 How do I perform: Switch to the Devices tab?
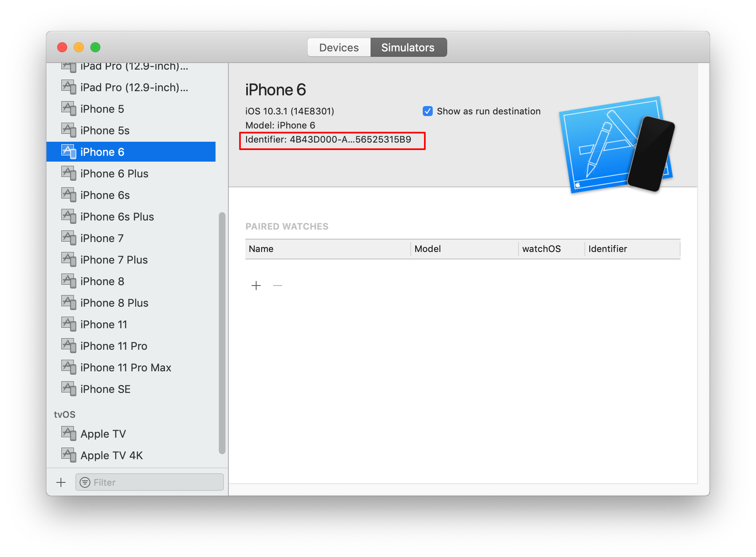pos(339,48)
